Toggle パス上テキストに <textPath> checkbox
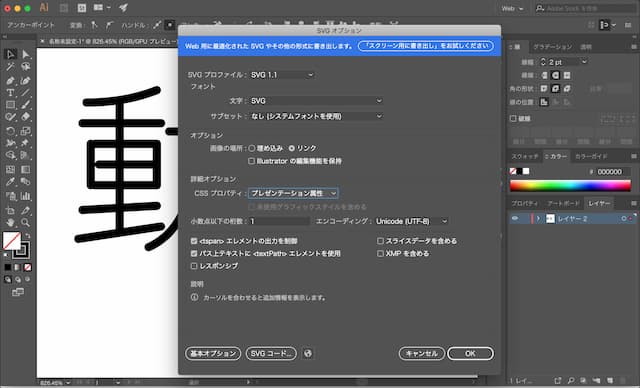The image size is (640, 388). (x=194, y=254)
